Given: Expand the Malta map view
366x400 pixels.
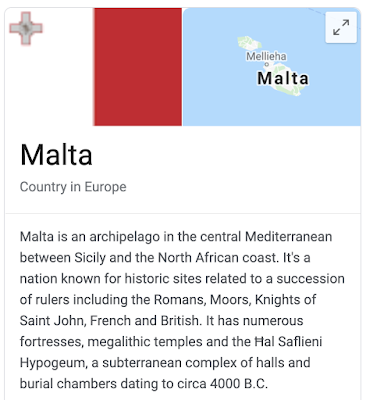Looking at the screenshot, I should click(x=341, y=27).
